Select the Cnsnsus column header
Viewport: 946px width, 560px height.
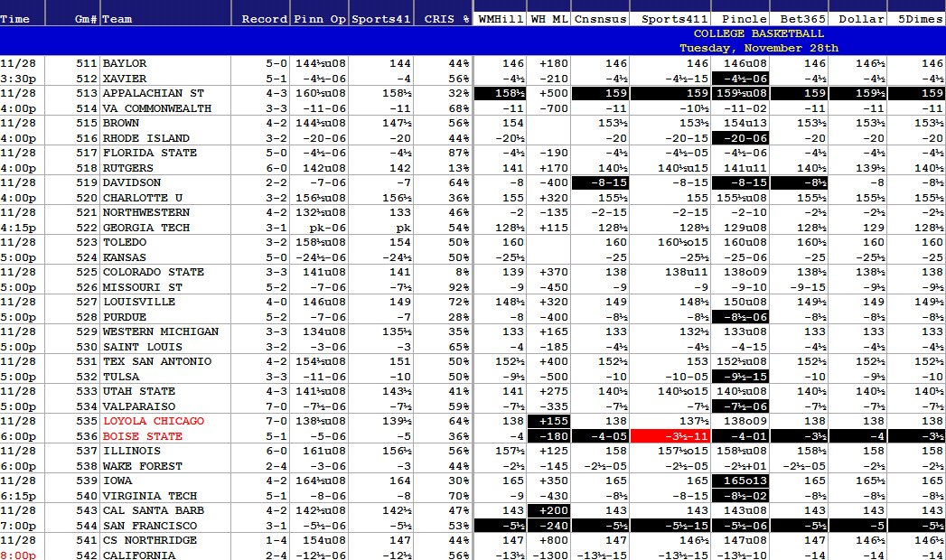pos(600,19)
